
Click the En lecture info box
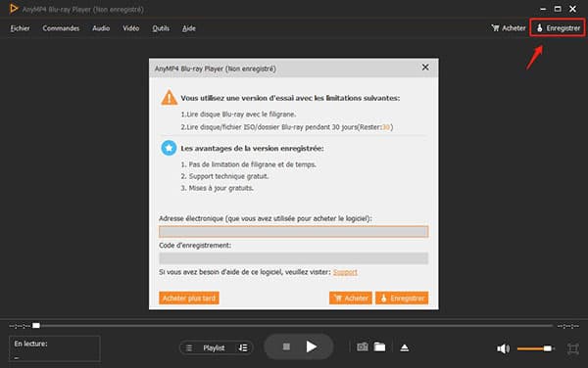point(55,348)
